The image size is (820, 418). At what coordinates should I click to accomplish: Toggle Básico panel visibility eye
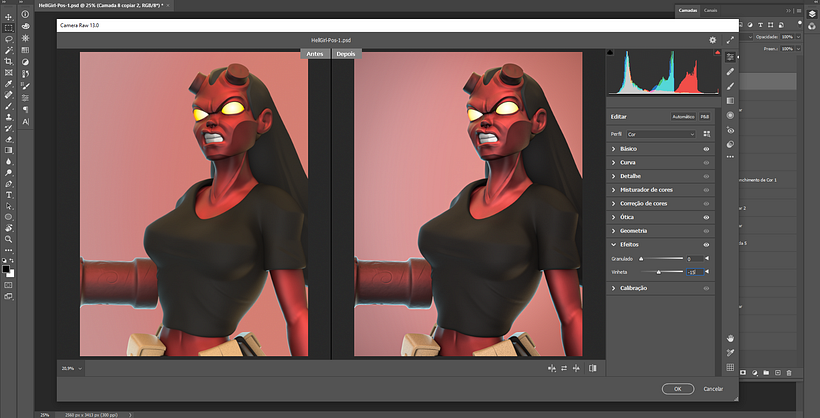[x=706, y=149]
